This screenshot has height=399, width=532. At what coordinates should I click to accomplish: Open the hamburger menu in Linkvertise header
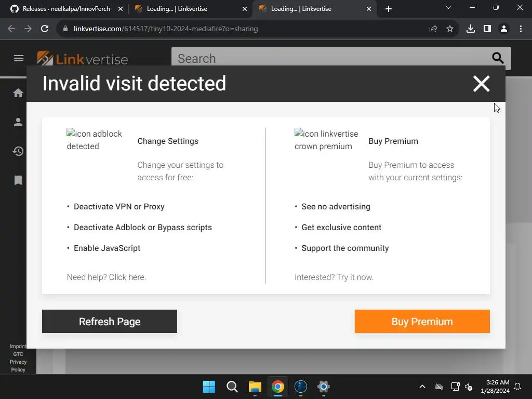pyautogui.click(x=19, y=58)
